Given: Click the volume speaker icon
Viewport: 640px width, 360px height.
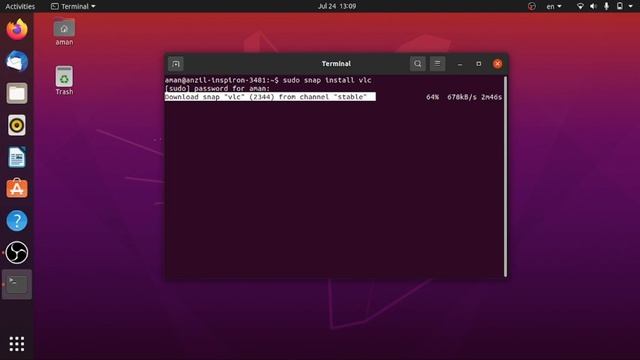Looking at the screenshot, I should pos(593,6).
